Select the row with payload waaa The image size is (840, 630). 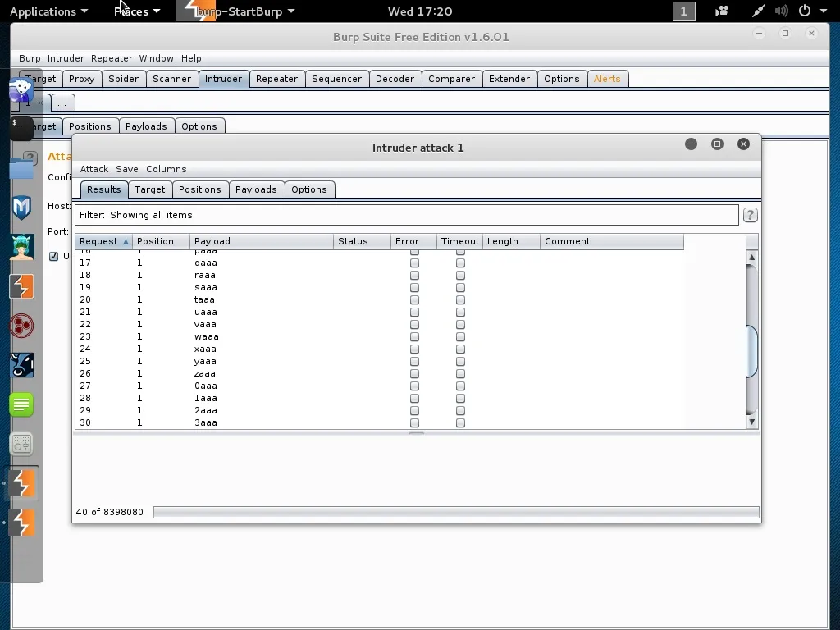point(379,337)
